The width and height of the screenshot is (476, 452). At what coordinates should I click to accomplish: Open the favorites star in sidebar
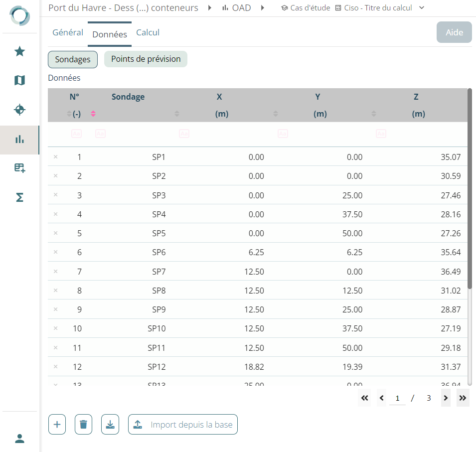(19, 51)
